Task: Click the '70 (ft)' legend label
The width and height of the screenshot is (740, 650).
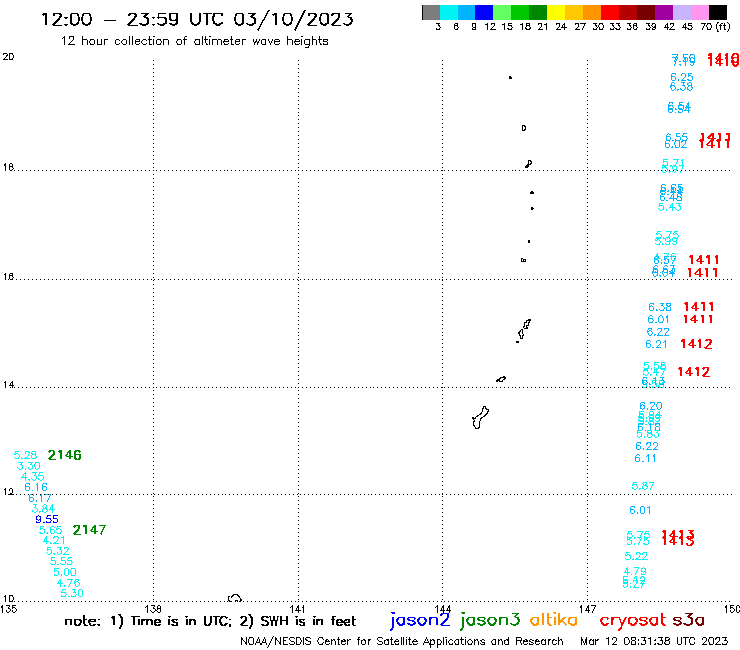Action: pyautogui.click(x=715, y=26)
